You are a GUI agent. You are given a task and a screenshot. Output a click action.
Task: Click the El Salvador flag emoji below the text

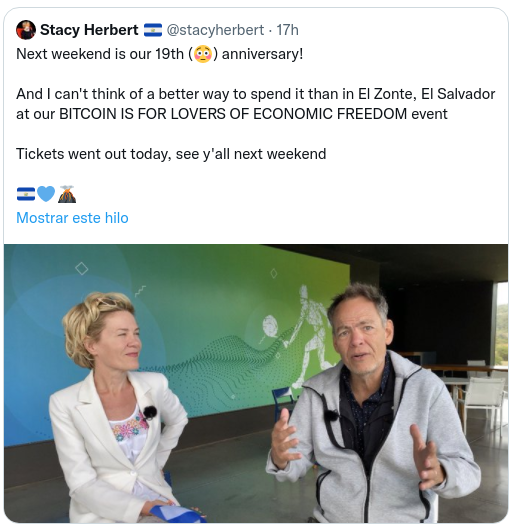point(26,194)
